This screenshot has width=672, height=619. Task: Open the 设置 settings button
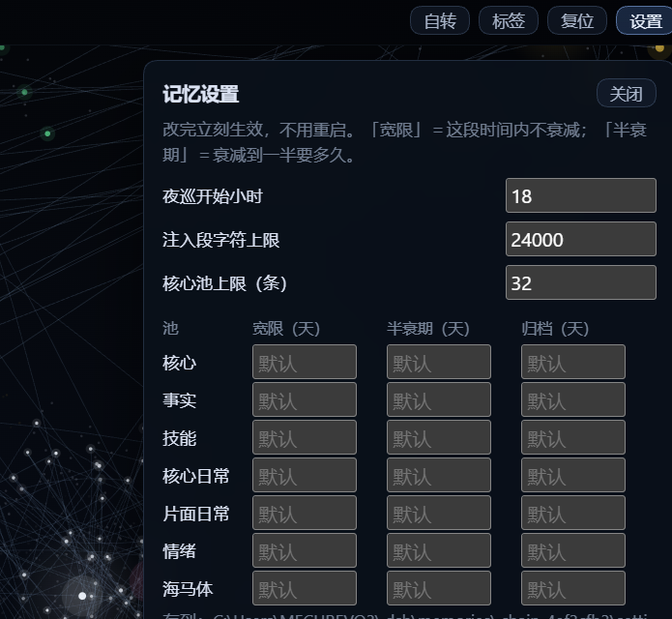pyautogui.click(x=645, y=20)
